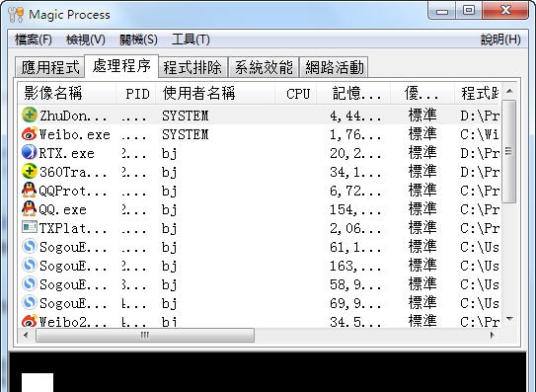Click memory value 20,2... of RTX.exe
Screen dimensions: 536x392
pyautogui.click(x=355, y=153)
